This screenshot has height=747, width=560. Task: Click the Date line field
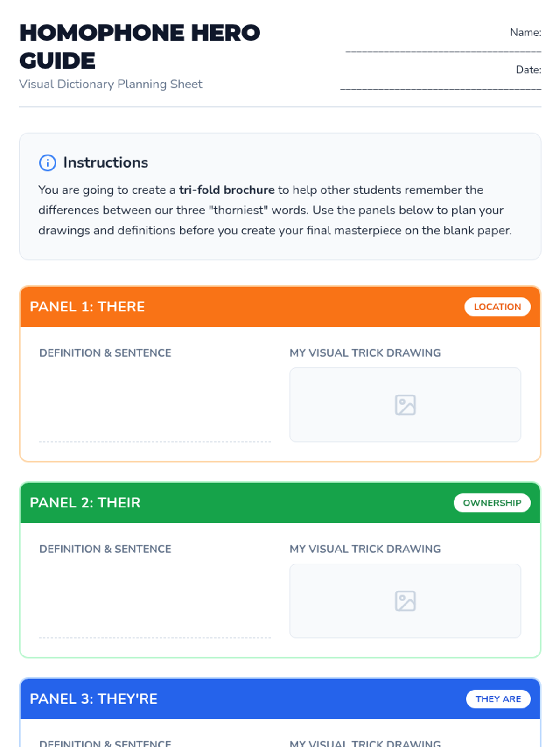point(441,85)
